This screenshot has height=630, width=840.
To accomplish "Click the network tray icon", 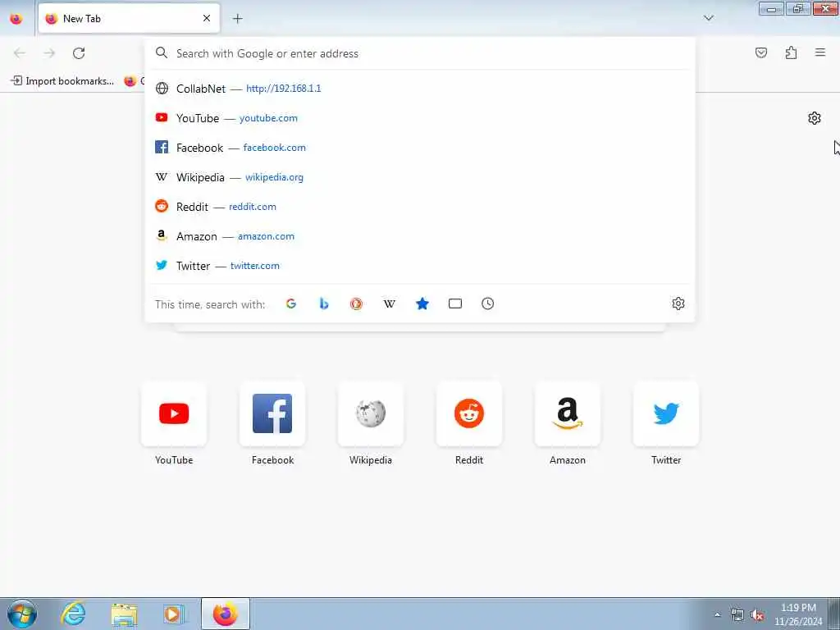I will [737, 614].
